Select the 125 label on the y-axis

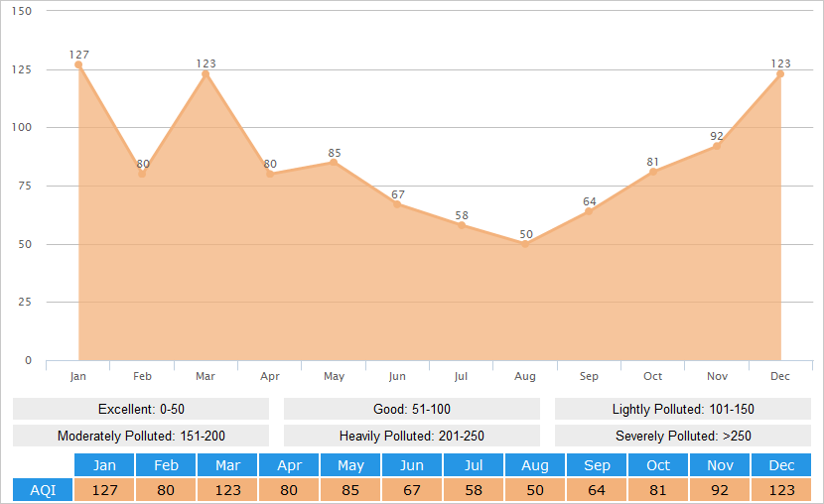(x=22, y=69)
